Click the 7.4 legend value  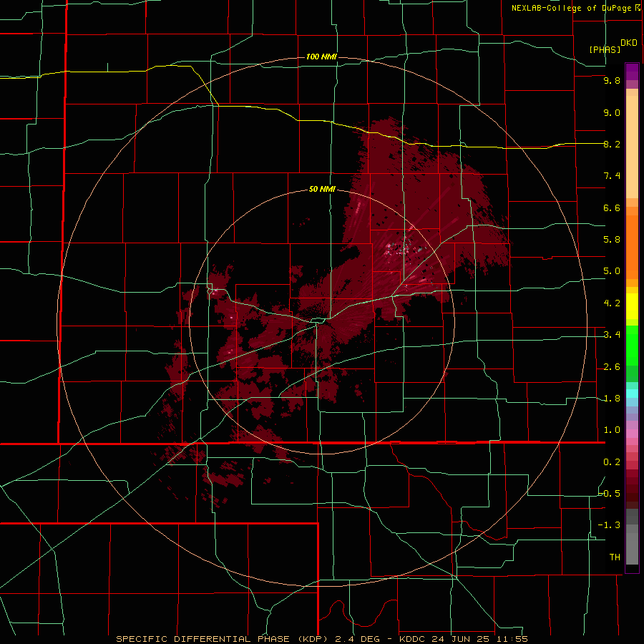tap(612, 176)
